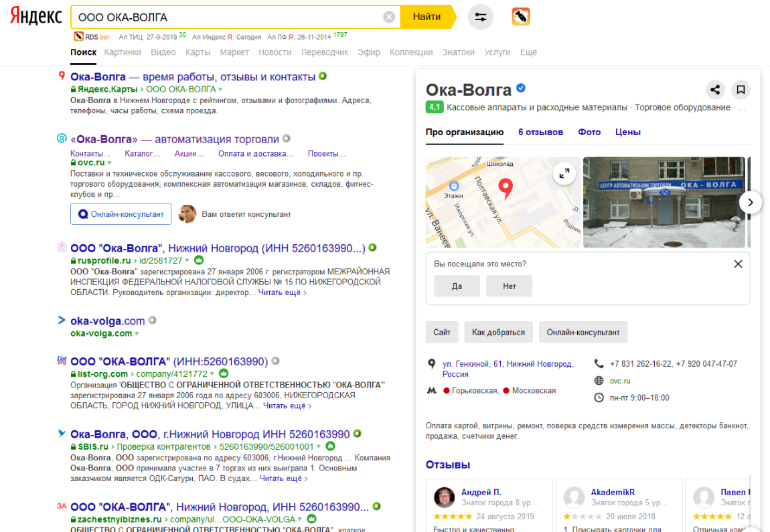The image size is (770, 532).
Task: Open the oka-volga.com result dropdown arrow
Action: tap(137, 334)
